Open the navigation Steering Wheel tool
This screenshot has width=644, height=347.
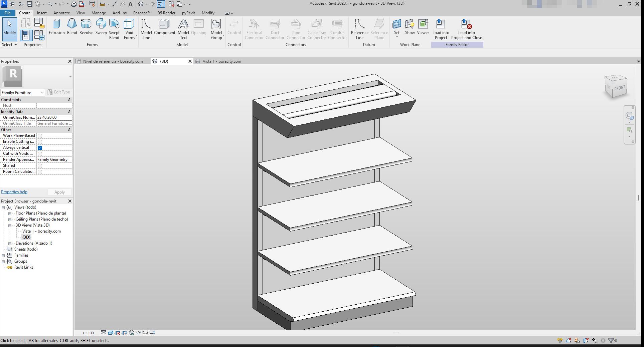click(x=629, y=116)
